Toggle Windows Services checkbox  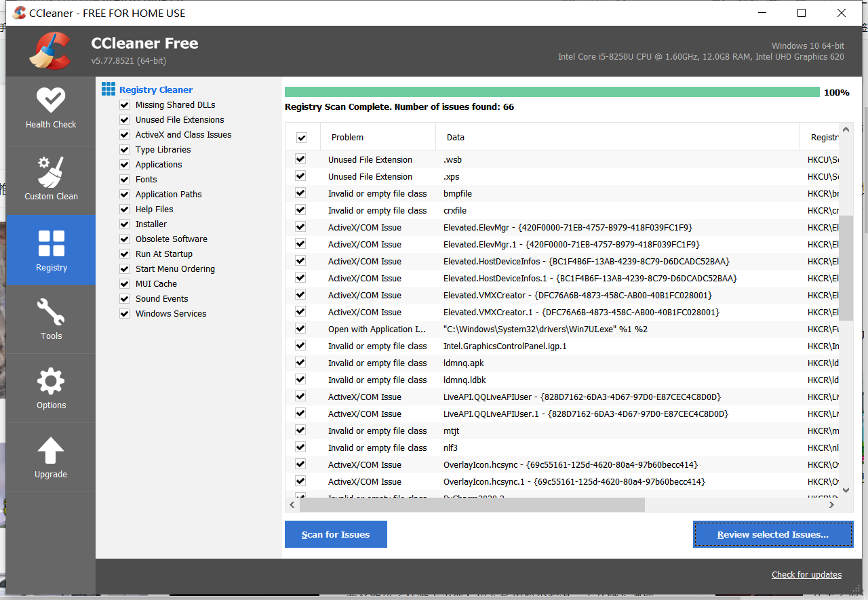[124, 314]
